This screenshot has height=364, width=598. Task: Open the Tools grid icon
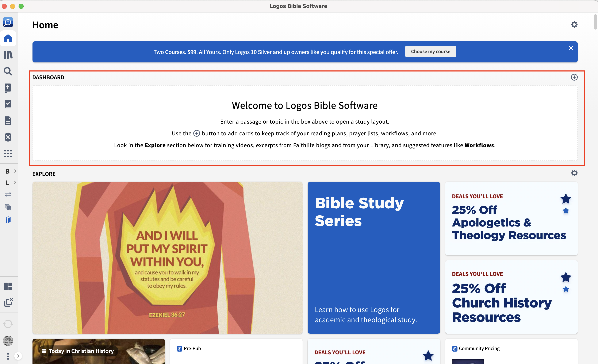pyautogui.click(x=8, y=153)
